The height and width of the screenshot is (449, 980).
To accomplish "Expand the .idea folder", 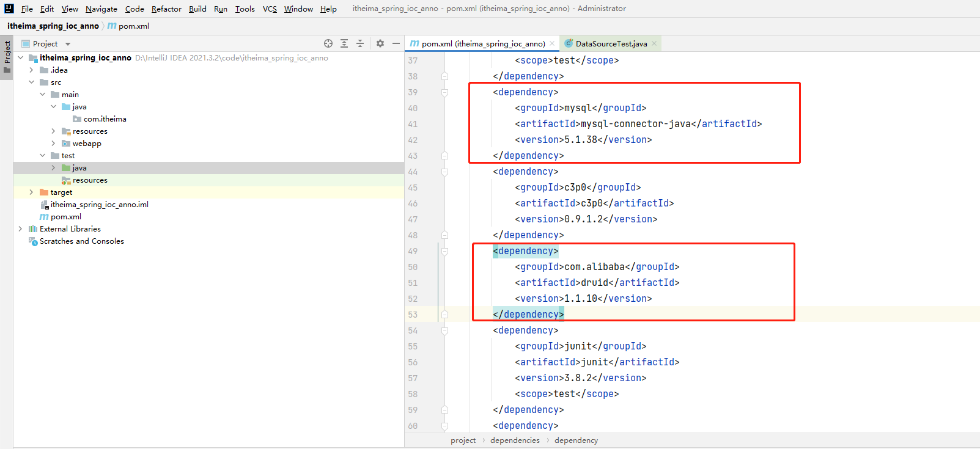I will point(32,70).
